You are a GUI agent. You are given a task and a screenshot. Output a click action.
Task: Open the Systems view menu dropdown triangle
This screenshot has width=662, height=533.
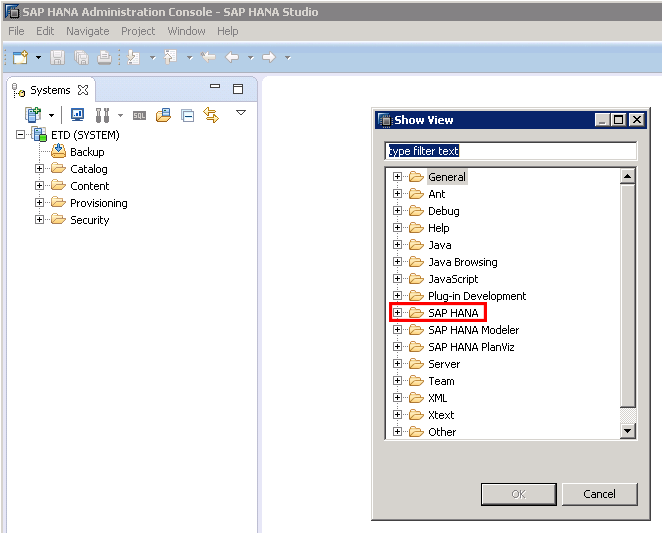coord(240,113)
